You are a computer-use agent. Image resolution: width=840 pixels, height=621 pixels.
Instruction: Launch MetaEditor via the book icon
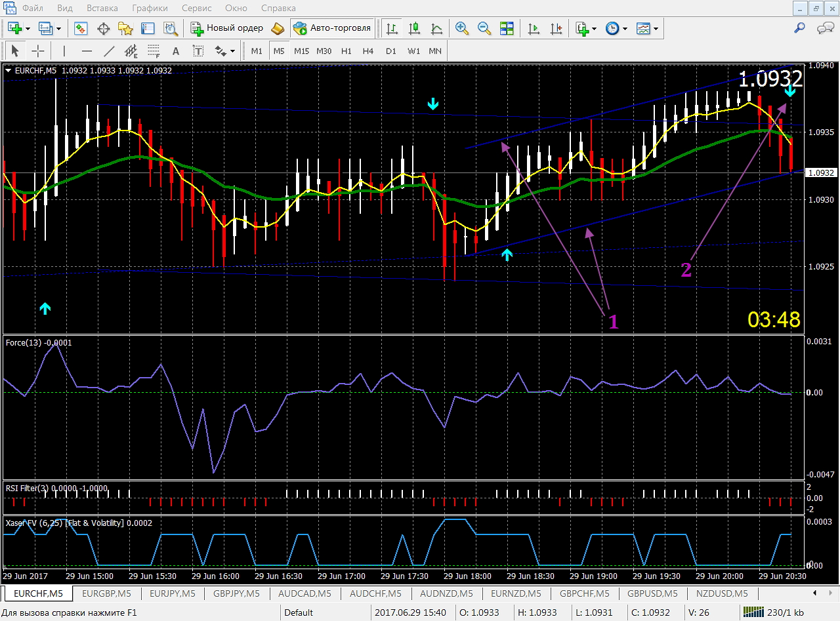coord(278,28)
